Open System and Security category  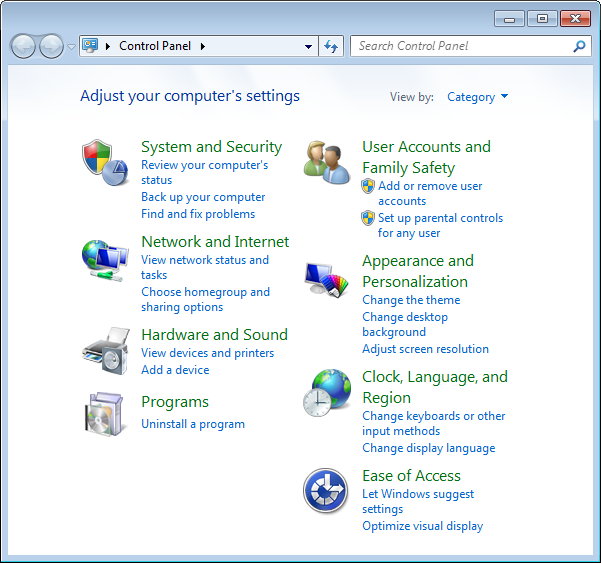(212, 147)
